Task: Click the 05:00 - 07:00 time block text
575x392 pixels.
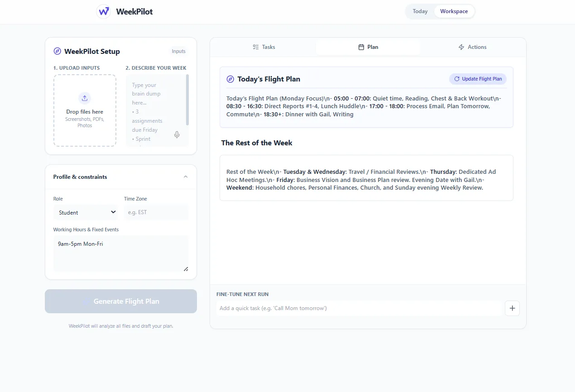Action: pos(352,98)
